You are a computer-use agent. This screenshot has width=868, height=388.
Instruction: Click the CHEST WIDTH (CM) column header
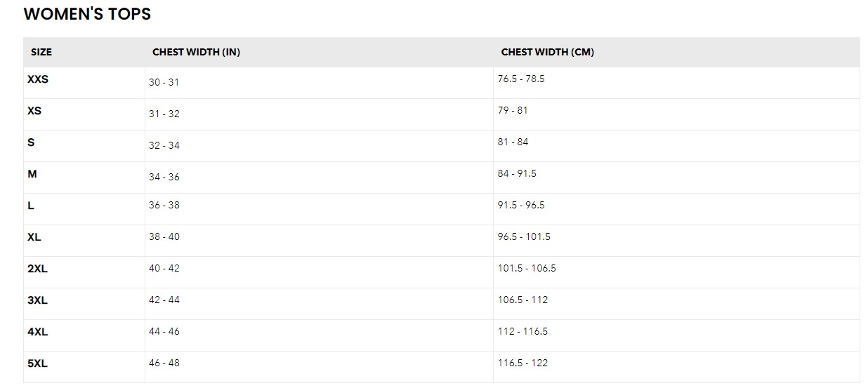tap(547, 52)
